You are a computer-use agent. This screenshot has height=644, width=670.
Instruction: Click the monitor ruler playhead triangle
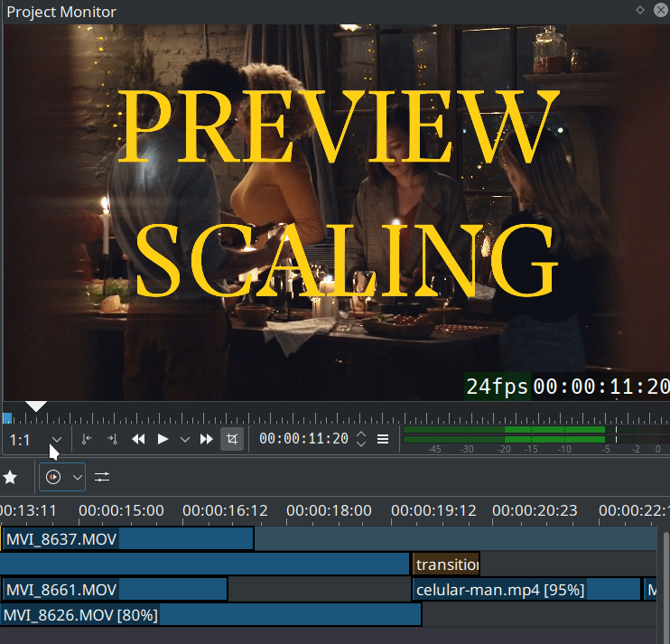(36, 406)
